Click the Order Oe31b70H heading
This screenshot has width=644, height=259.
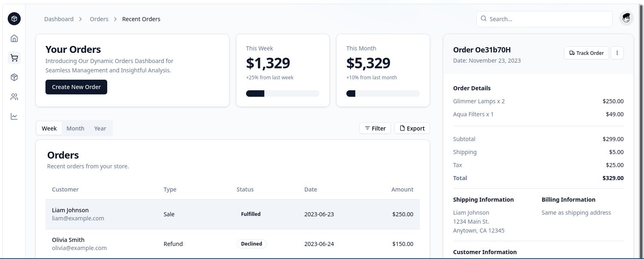(x=482, y=50)
